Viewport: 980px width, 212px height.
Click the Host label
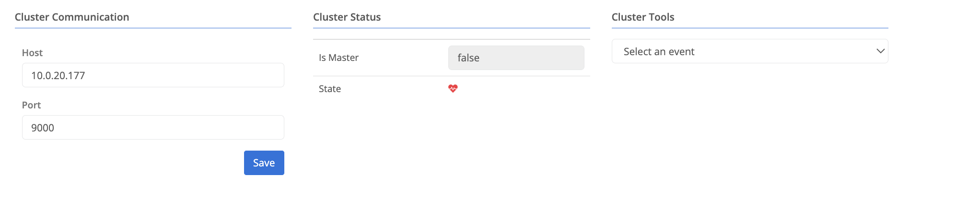click(x=32, y=53)
